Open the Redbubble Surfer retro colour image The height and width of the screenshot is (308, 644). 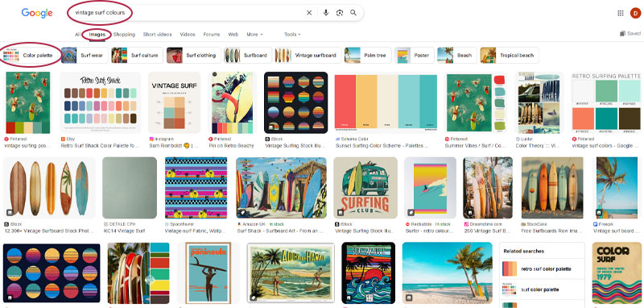(x=430, y=188)
